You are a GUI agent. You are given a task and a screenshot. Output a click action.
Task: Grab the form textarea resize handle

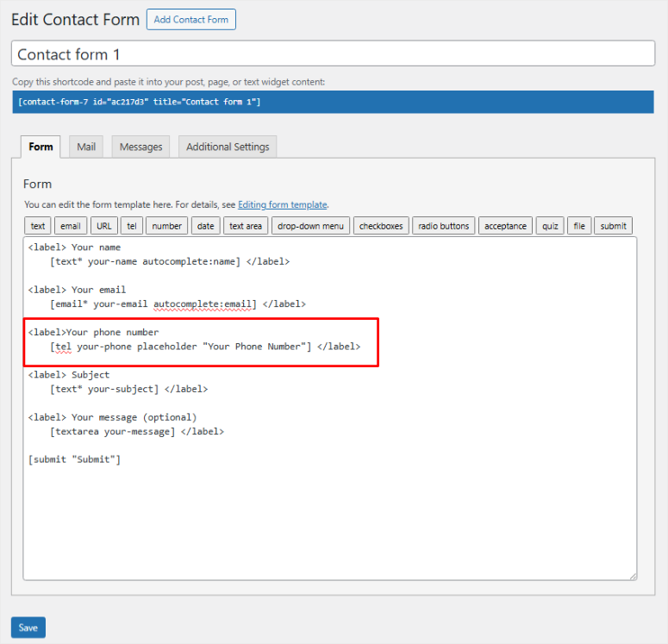pyautogui.click(x=633, y=576)
